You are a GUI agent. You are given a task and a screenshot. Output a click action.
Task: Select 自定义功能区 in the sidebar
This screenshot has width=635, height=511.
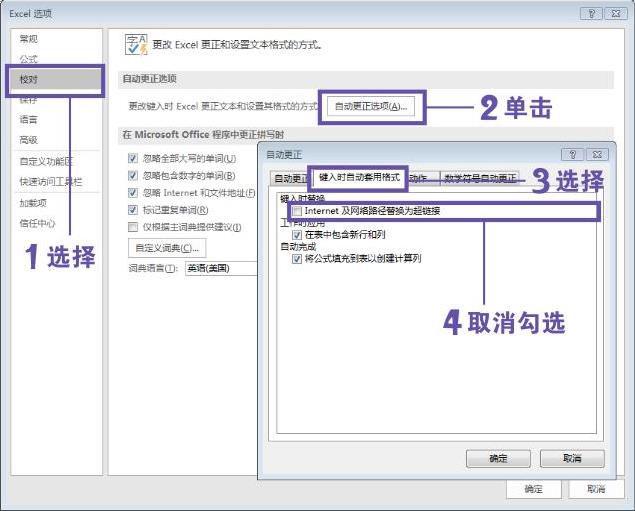[46, 162]
